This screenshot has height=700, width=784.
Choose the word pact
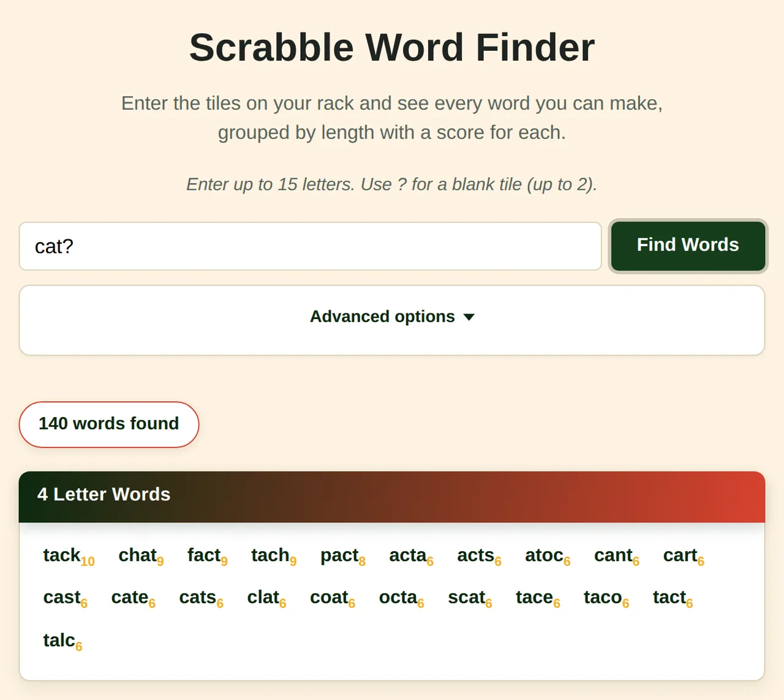(342, 555)
